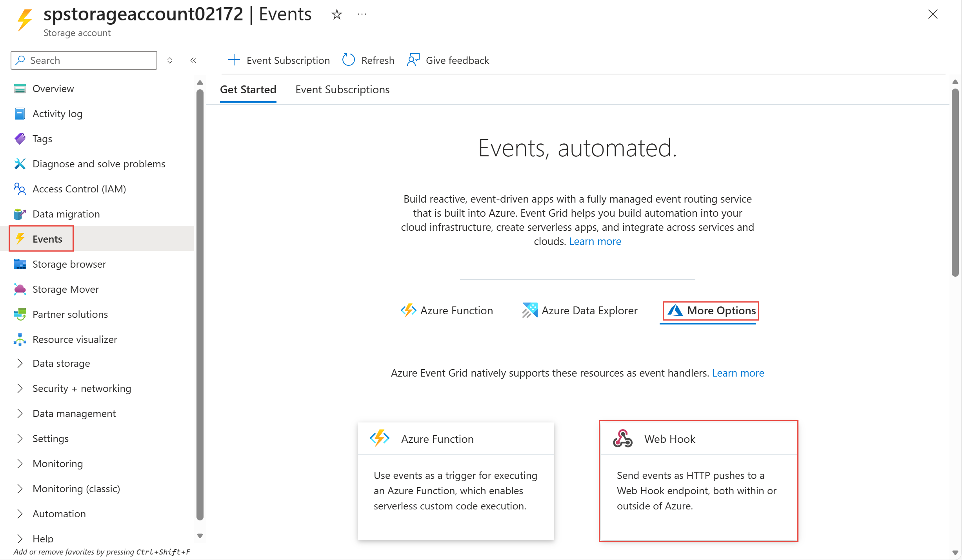Viewport: 962px width, 560px height.
Task: Expand Security + networking section
Action: pos(20,388)
